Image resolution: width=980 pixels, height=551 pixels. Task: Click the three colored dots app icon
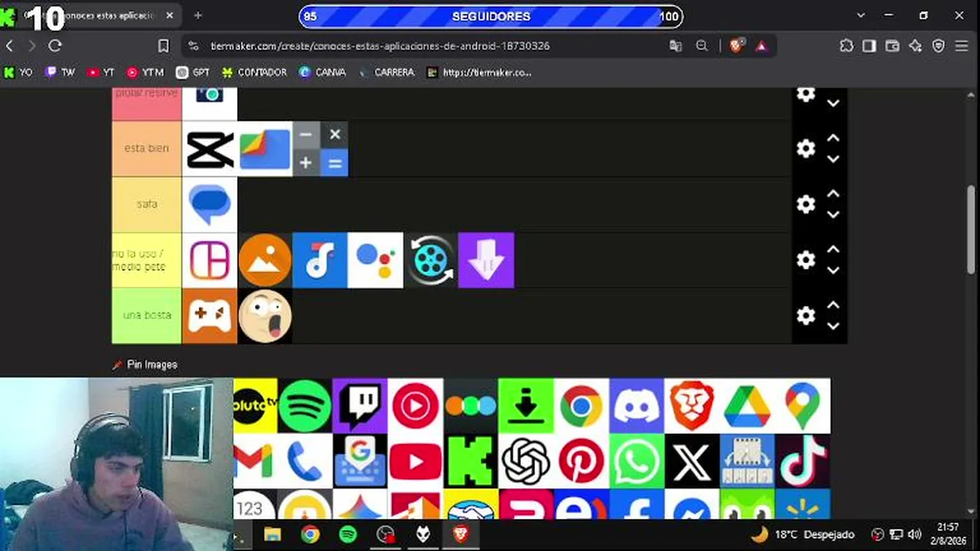470,406
